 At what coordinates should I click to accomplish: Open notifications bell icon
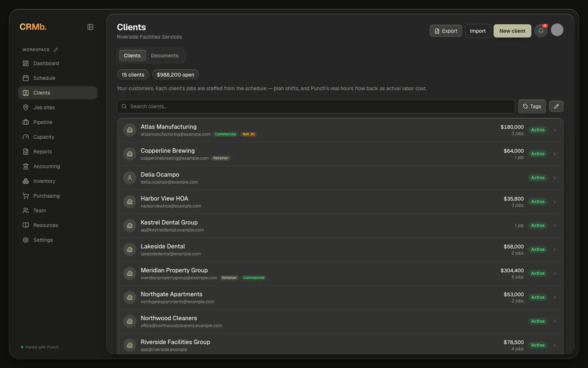[x=541, y=31]
